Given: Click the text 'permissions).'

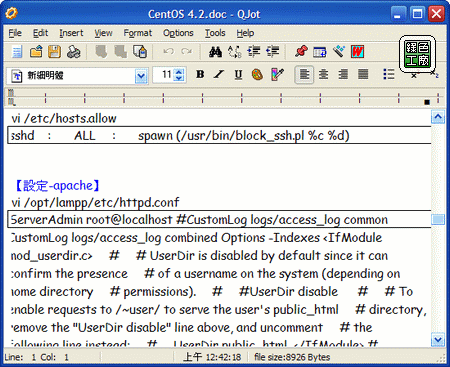Looking at the screenshot, I should (x=160, y=292).
